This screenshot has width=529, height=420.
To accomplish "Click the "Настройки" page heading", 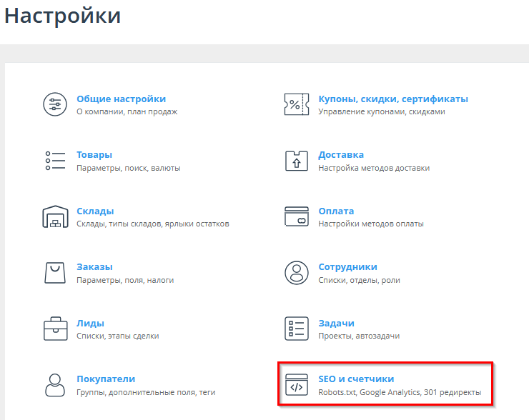I will (x=63, y=16).
